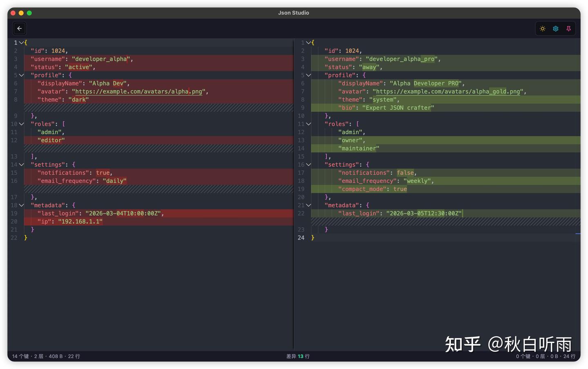Collapse the "settings" object in the right pane
Image resolution: width=588 pixels, height=369 pixels.
coord(308,164)
